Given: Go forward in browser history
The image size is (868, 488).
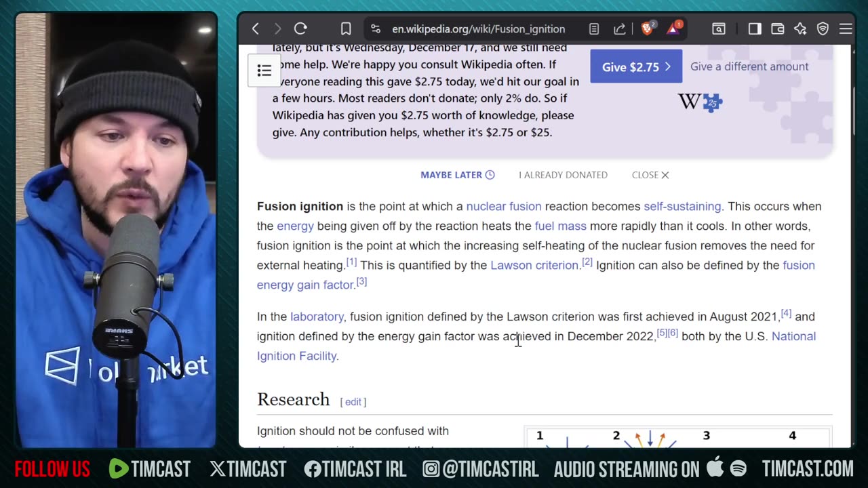Looking at the screenshot, I should coord(277,28).
